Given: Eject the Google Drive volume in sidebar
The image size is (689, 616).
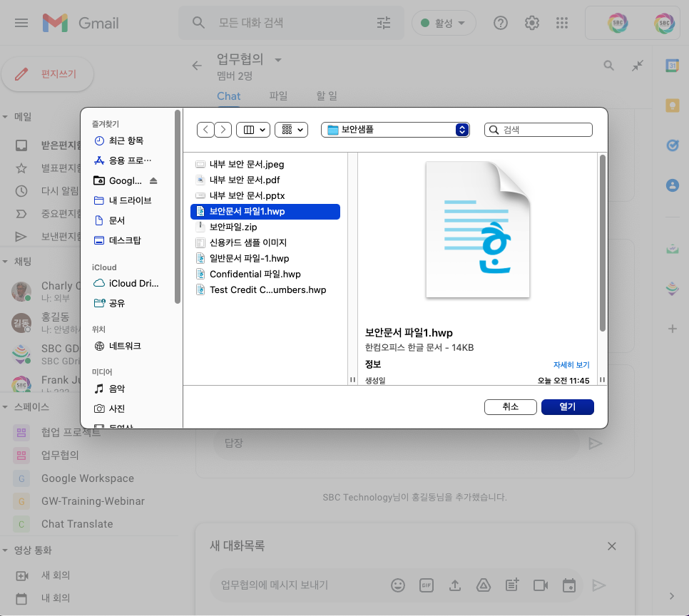Looking at the screenshot, I should (153, 180).
